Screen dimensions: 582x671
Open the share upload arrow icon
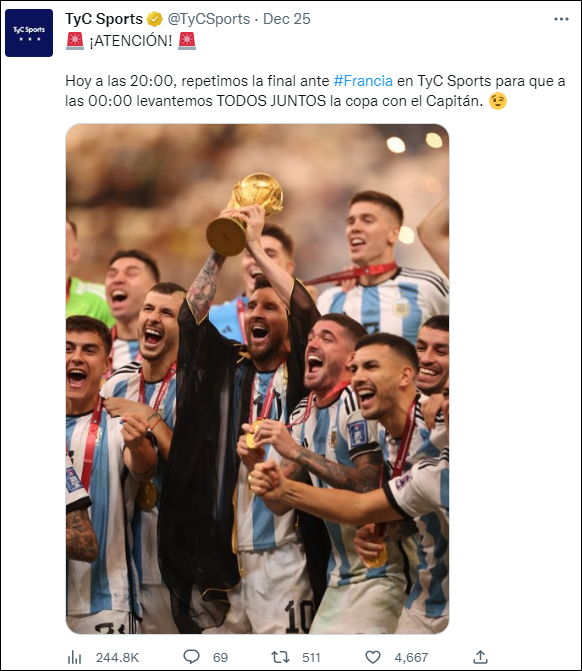tap(481, 657)
